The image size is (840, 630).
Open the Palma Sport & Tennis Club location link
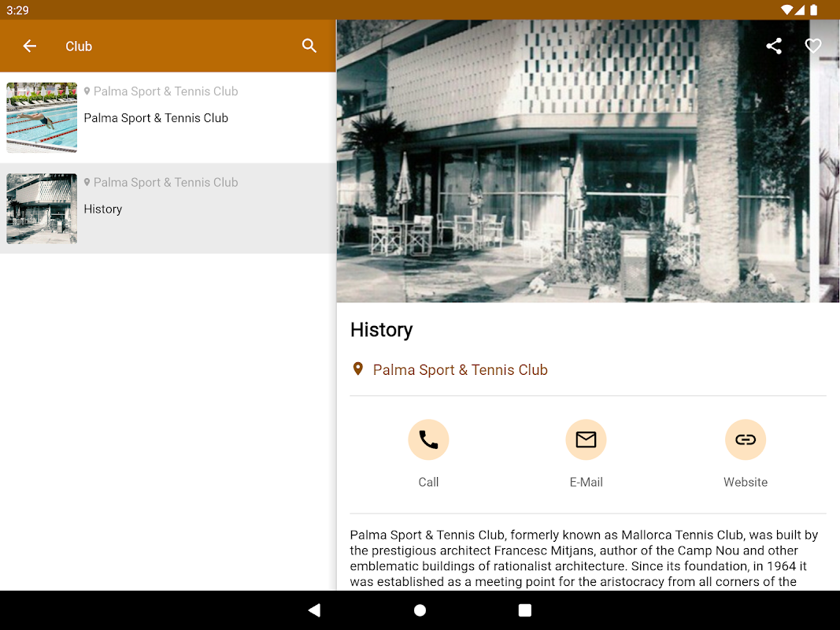[x=461, y=369]
